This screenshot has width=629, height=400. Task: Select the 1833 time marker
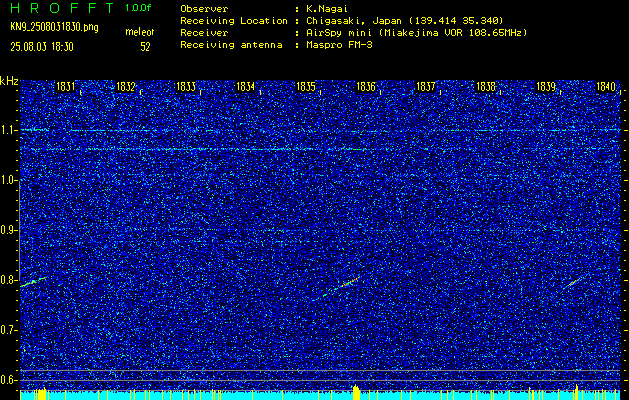tap(186, 86)
